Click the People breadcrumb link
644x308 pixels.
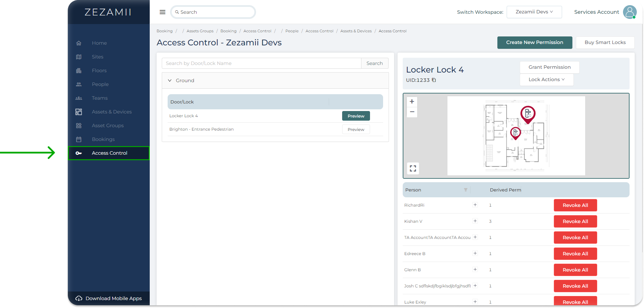(292, 31)
